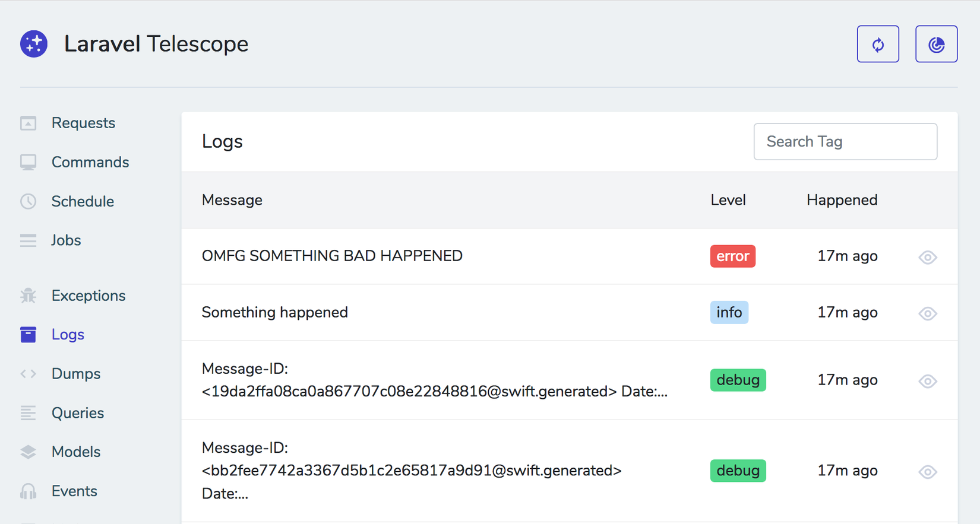Image resolution: width=980 pixels, height=524 pixels.
Task: Click the auto-refresh button in header
Action: [x=877, y=44]
